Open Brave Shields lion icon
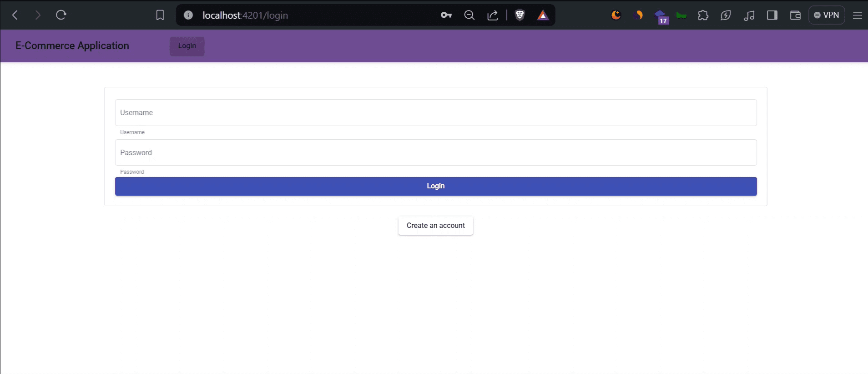This screenshot has width=868, height=374. tap(520, 15)
